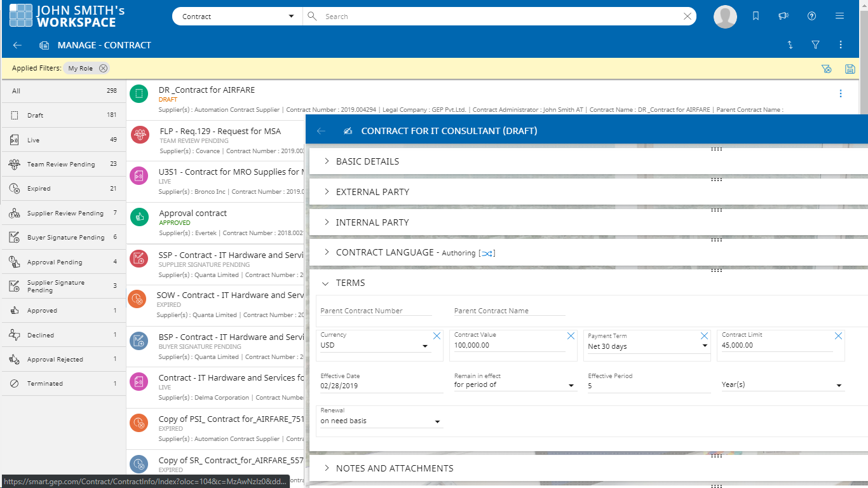
Task: Go back from Manage Contract page
Action: [17, 45]
